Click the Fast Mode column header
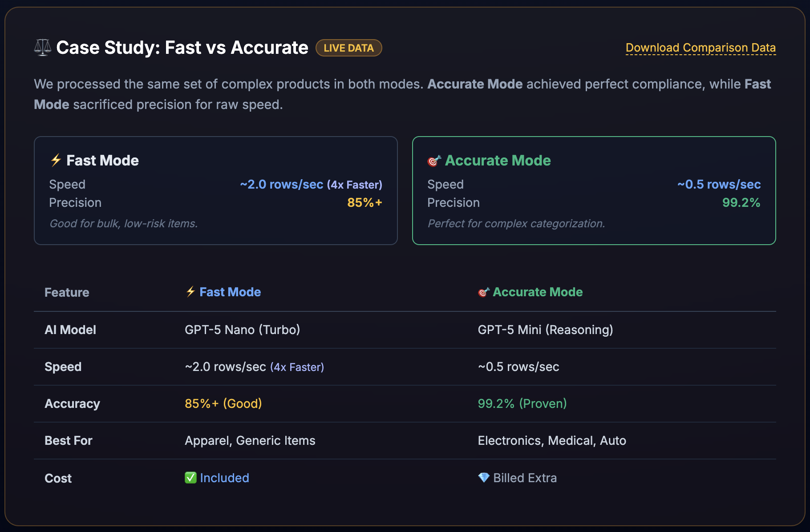The image size is (810, 532). click(x=230, y=292)
